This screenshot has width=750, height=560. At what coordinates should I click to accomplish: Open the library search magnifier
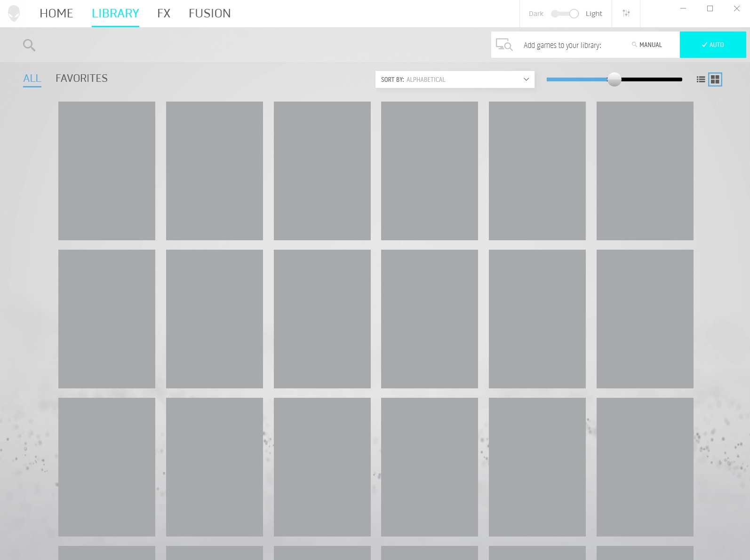coord(29,45)
